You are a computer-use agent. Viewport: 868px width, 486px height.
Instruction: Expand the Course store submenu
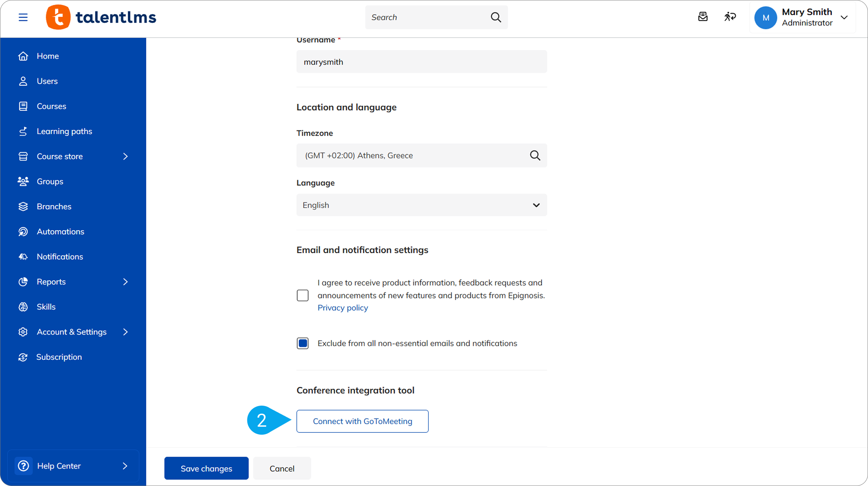(126, 156)
